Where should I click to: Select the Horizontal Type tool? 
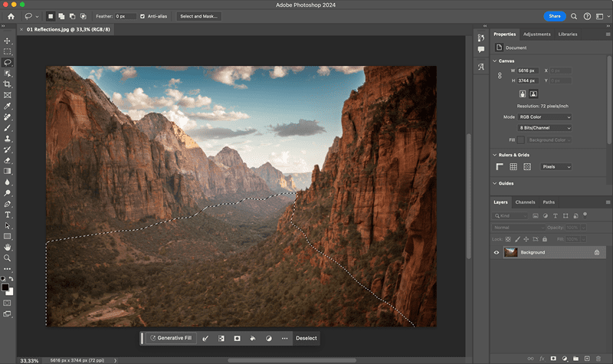[x=8, y=215]
